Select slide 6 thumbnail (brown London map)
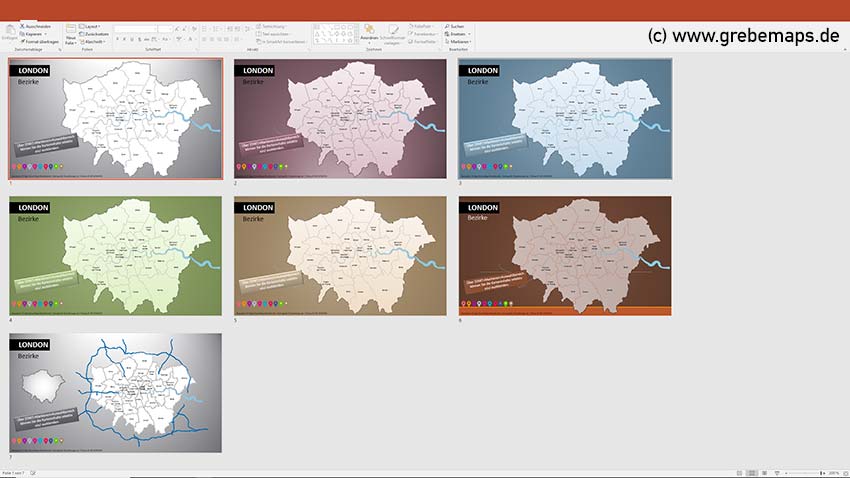The height and width of the screenshot is (478, 850). [565, 256]
